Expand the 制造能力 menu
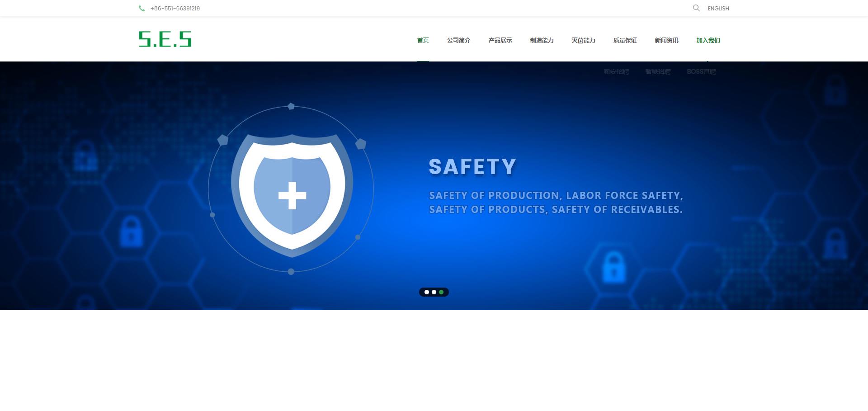Viewport: 868px width, 411px height. [542, 40]
